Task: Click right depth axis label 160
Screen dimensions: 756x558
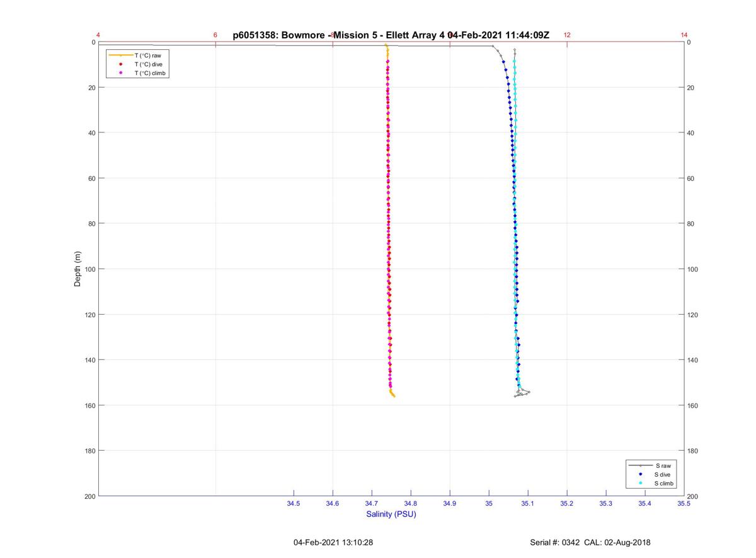Action: click(x=693, y=405)
